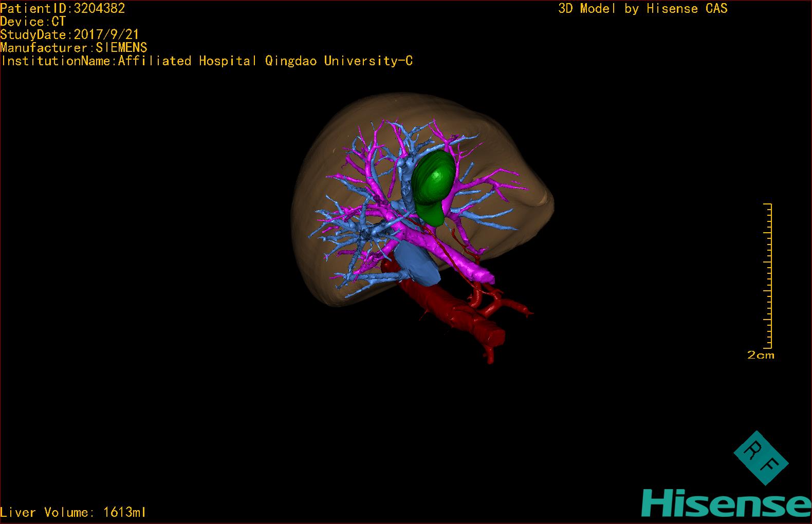Click the '2cm' scale label

[761, 355]
